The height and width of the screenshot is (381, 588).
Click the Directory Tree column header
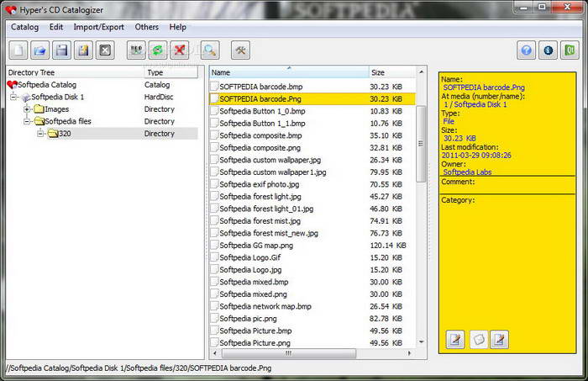pos(76,72)
